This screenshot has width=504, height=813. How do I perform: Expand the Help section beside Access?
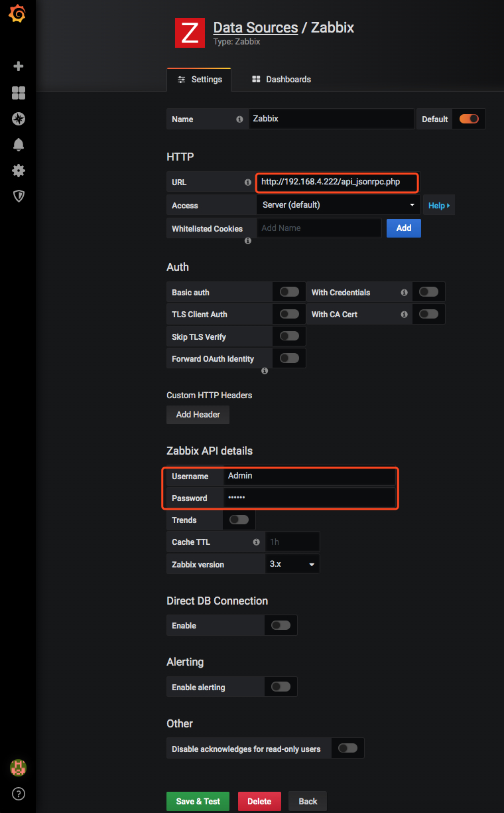439,205
